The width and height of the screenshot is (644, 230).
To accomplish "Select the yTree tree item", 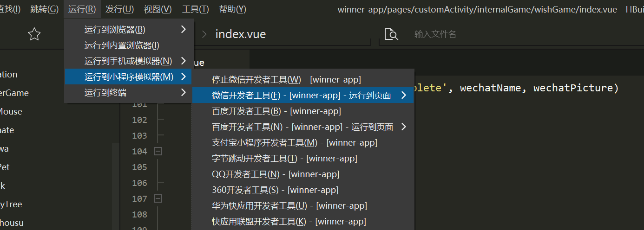I will pos(11,204).
